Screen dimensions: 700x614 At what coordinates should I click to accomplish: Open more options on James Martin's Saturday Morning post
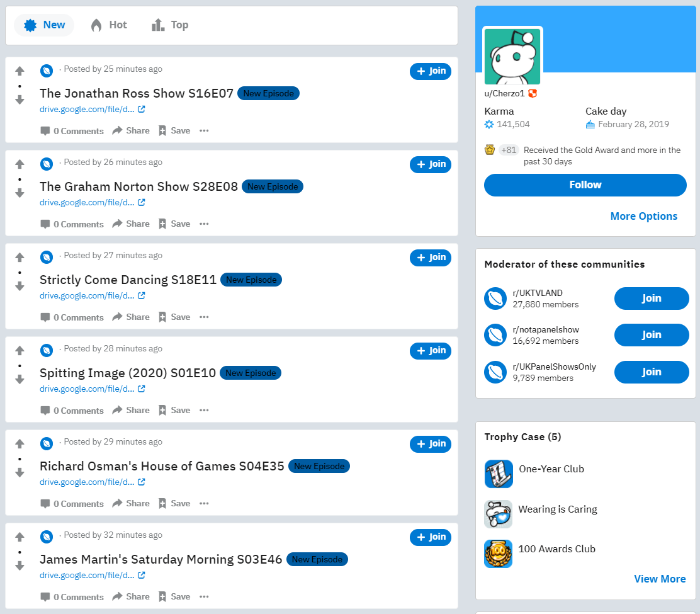point(204,596)
